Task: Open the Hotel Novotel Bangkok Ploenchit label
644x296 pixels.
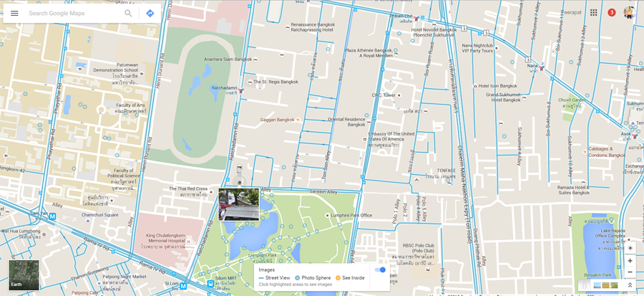Action: point(434,32)
